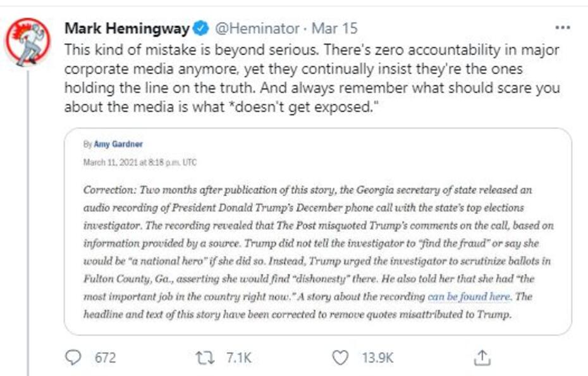Retweet this post using the arrows icon
This screenshot has height=376, width=588.
pyautogui.click(x=206, y=358)
